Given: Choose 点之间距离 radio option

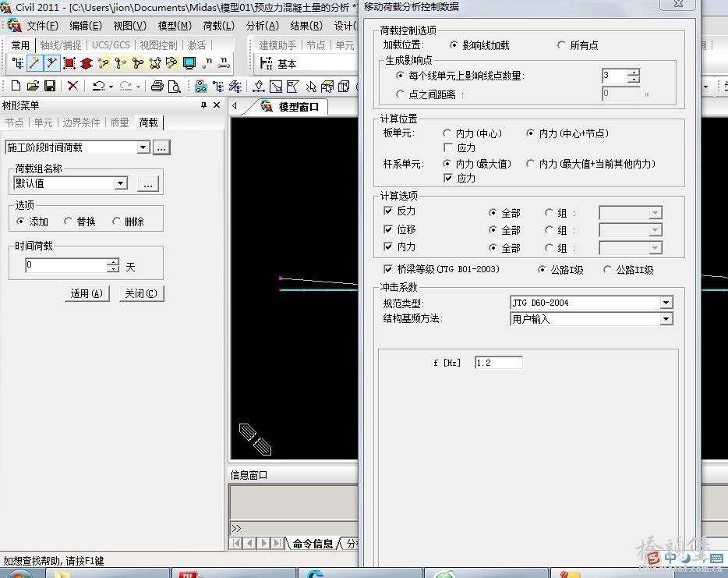Looking at the screenshot, I should coord(400,94).
